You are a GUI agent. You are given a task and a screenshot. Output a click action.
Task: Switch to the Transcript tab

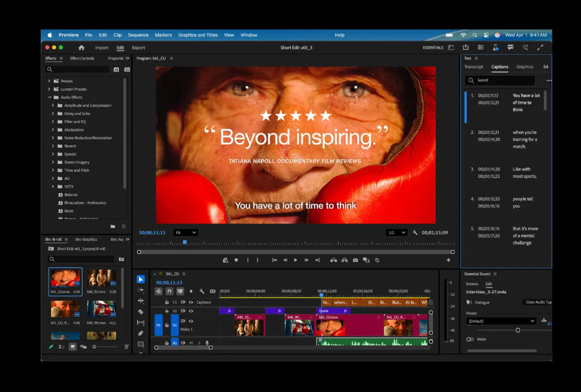tap(474, 67)
